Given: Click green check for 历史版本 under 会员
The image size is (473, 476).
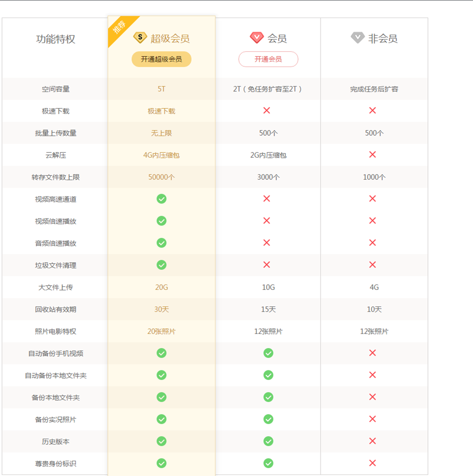Looking at the screenshot, I should point(268,441).
